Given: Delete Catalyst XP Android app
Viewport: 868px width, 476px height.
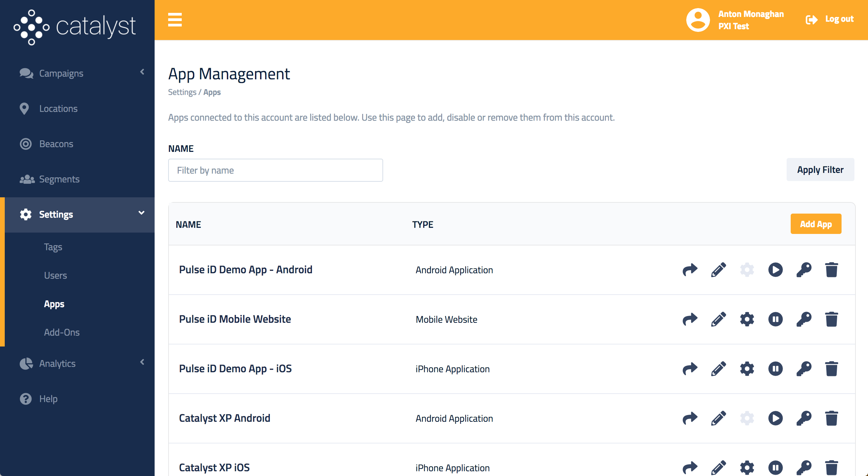Looking at the screenshot, I should 832,418.
